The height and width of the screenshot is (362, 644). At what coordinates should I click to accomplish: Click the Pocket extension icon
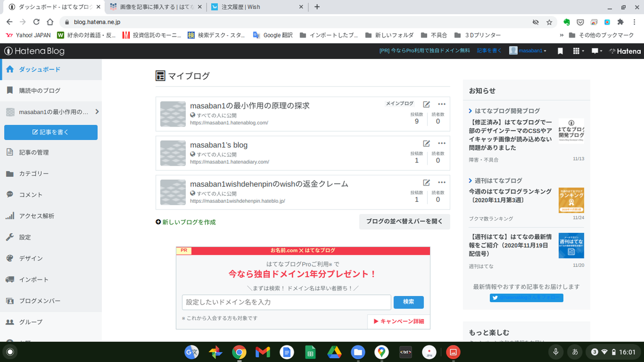pyautogui.click(x=580, y=22)
